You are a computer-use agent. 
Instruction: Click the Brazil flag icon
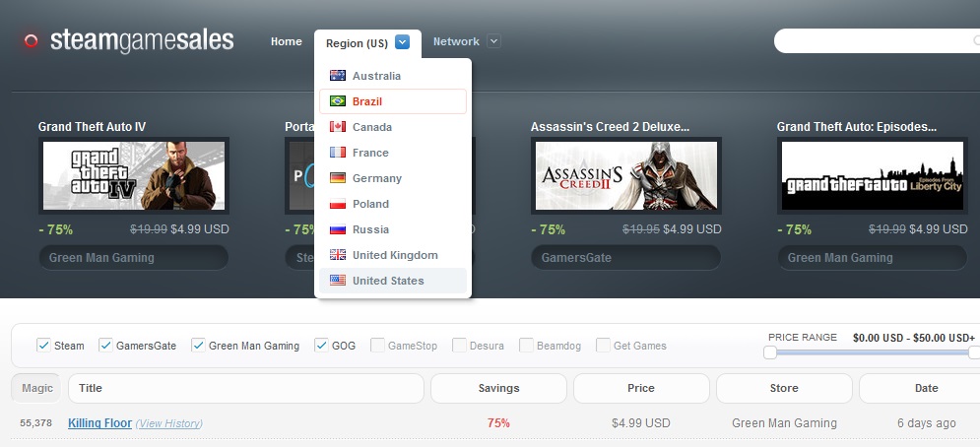click(338, 101)
